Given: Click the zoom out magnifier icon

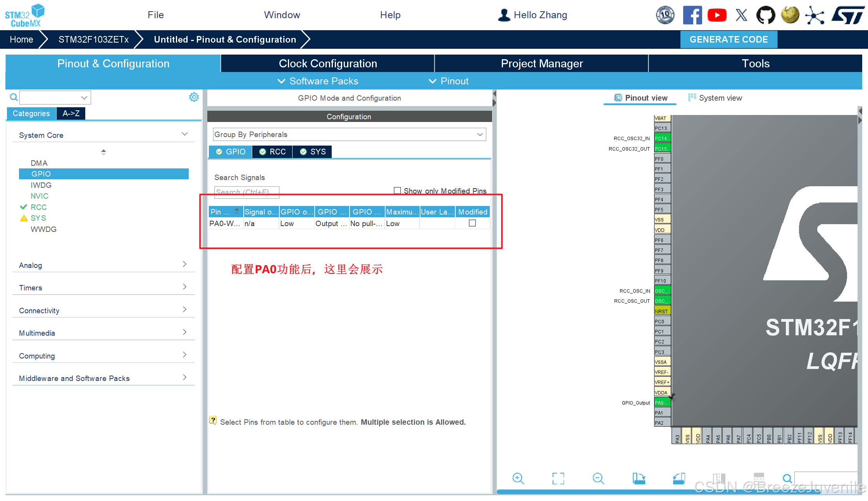Looking at the screenshot, I should point(598,478).
